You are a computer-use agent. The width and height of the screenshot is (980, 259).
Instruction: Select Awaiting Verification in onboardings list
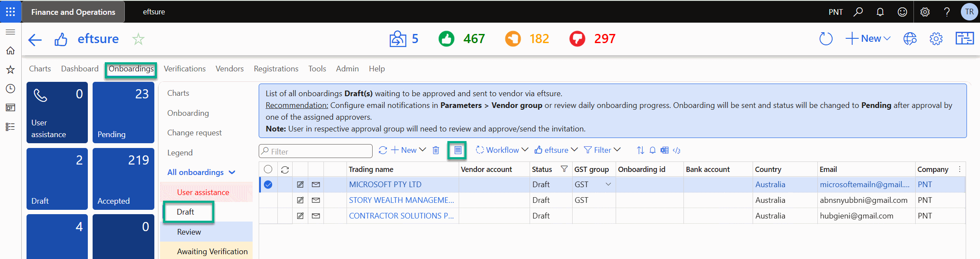click(206, 252)
